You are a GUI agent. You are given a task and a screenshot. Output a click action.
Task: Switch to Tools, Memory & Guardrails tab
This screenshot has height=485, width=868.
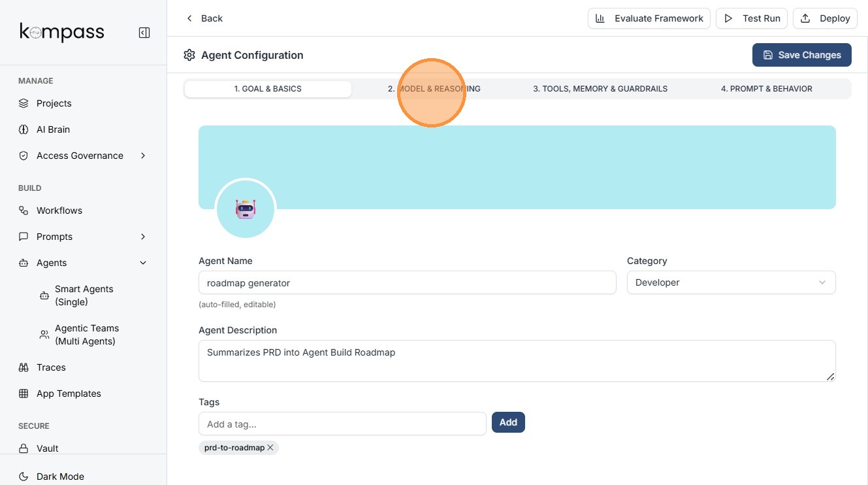coord(600,89)
